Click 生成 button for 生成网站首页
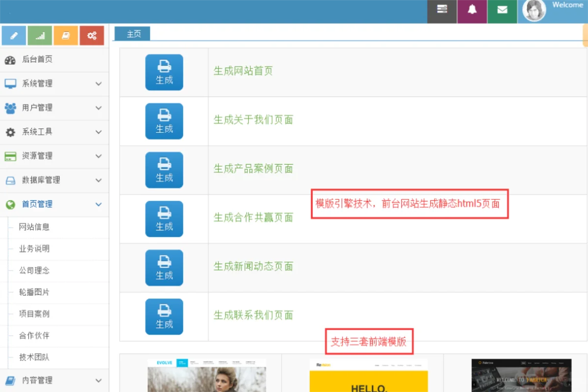Viewport: 588px width, 392px height. (164, 72)
